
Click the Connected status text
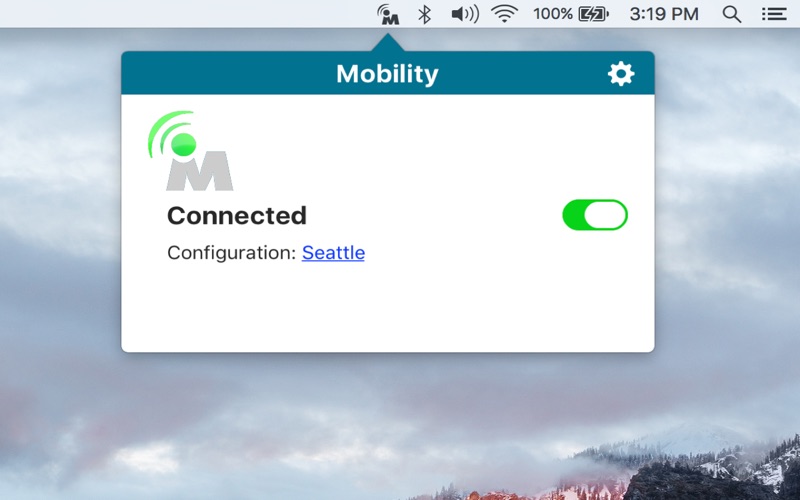coord(237,215)
